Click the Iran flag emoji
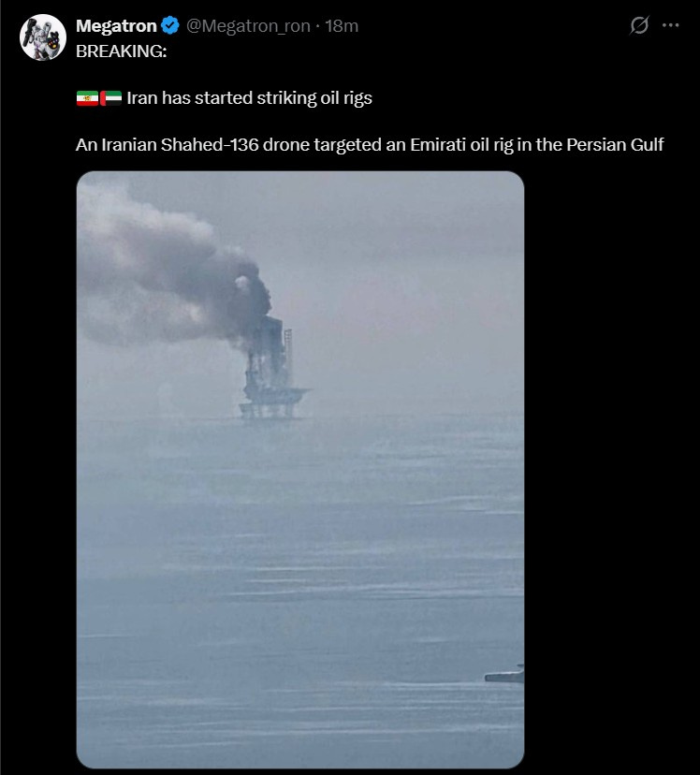This screenshot has height=775, width=700. (x=87, y=98)
